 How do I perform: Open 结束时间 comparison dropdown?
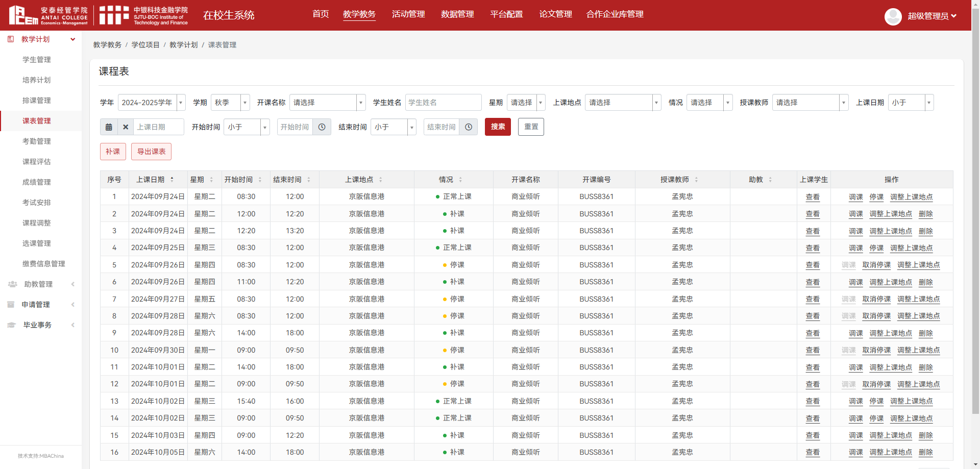(x=393, y=127)
